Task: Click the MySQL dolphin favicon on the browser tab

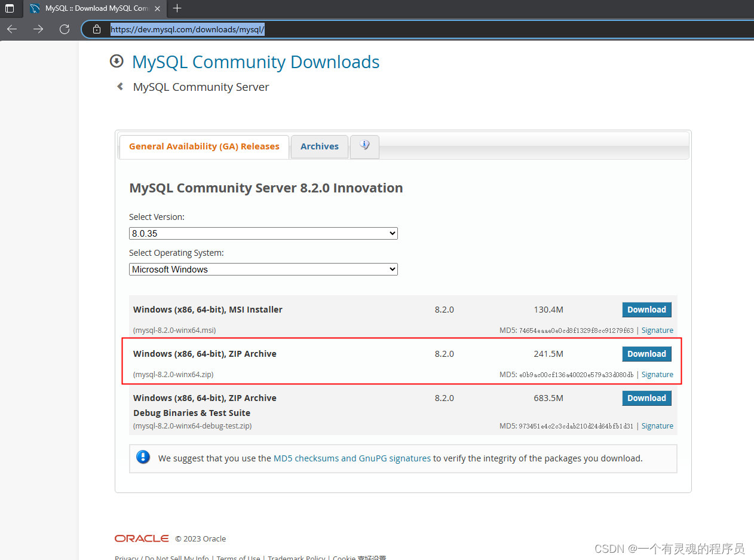Action: [x=34, y=8]
